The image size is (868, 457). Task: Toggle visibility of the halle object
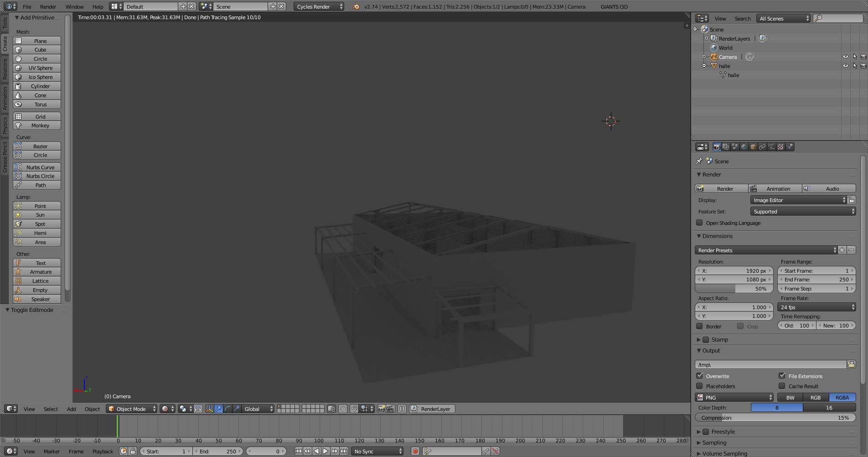pyautogui.click(x=846, y=66)
